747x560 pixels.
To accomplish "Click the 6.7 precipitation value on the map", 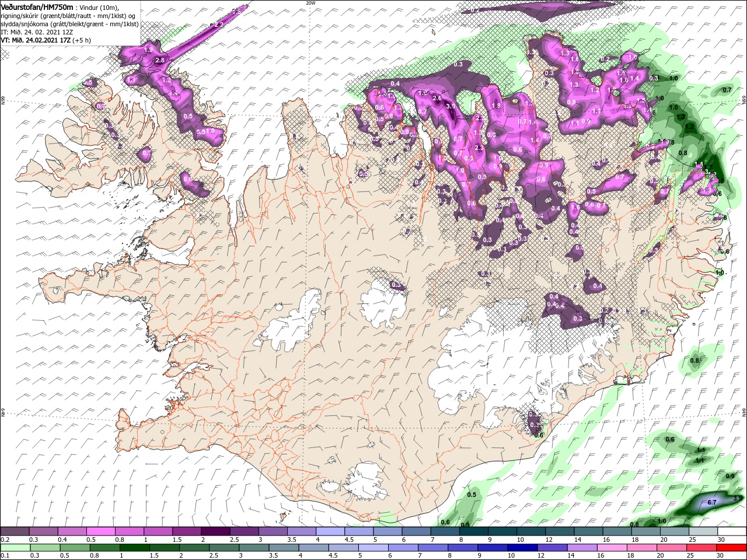I will (x=711, y=502).
